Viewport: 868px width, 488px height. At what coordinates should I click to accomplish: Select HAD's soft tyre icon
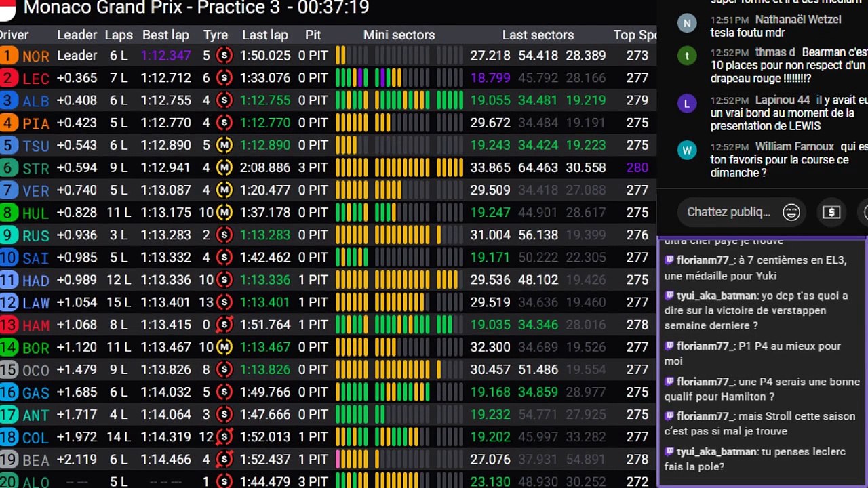click(x=224, y=279)
